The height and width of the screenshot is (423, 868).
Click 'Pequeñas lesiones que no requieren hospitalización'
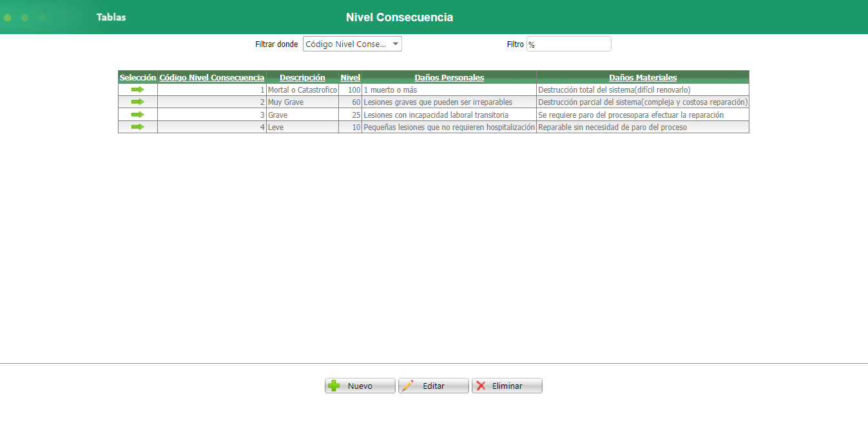point(449,127)
